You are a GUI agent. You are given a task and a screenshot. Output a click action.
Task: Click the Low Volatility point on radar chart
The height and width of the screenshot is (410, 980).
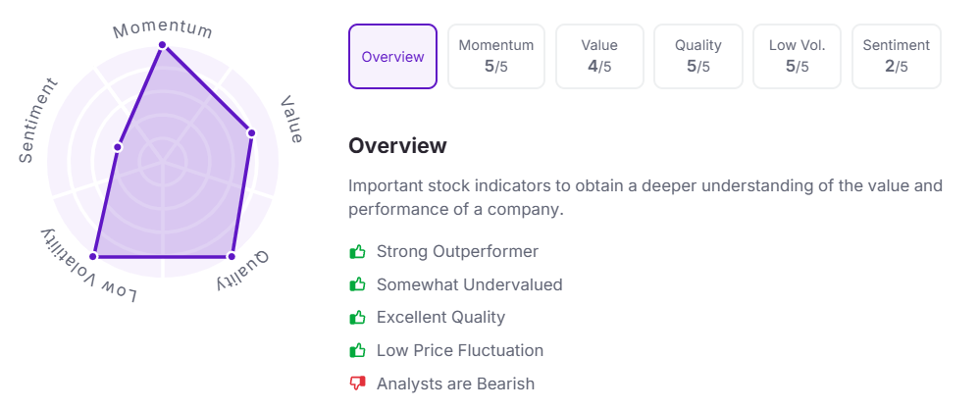point(94,256)
